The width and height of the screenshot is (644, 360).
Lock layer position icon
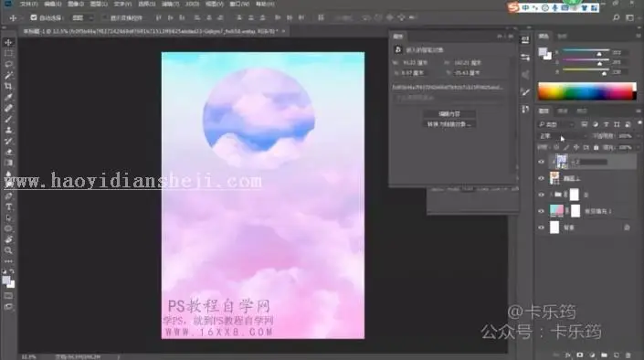(576, 147)
